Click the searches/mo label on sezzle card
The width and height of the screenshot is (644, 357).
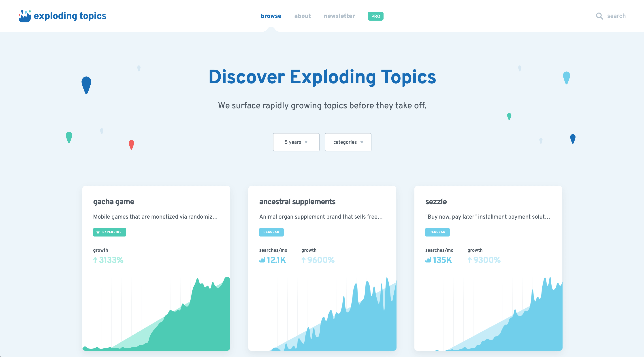[x=439, y=250]
